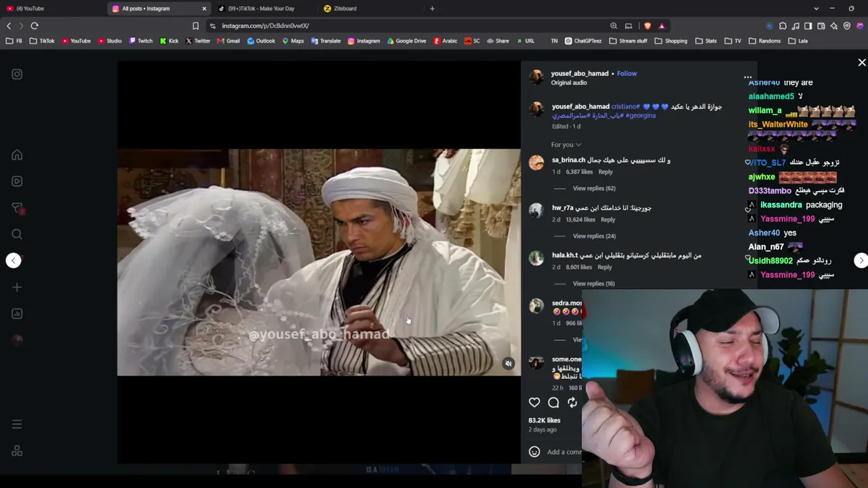Expand 'View replies (24)' under hw_r7a

[594, 236]
